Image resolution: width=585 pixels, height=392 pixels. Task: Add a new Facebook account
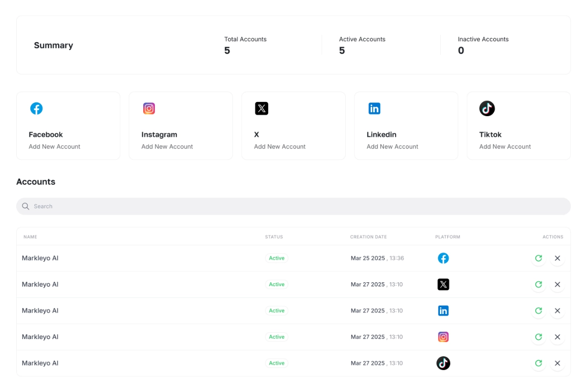click(x=54, y=146)
